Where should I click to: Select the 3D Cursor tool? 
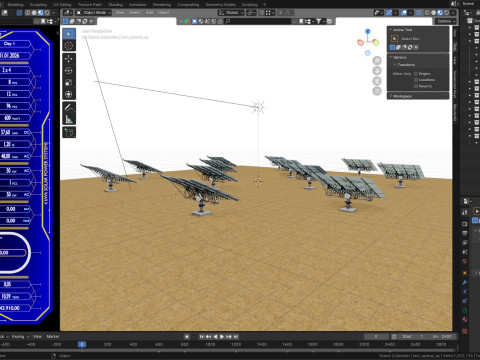coord(69,45)
